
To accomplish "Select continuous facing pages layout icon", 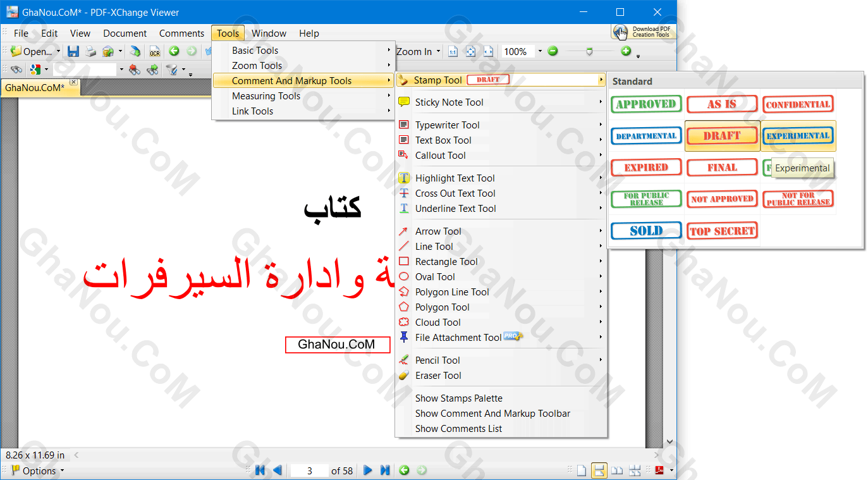I will pyautogui.click(x=635, y=471).
